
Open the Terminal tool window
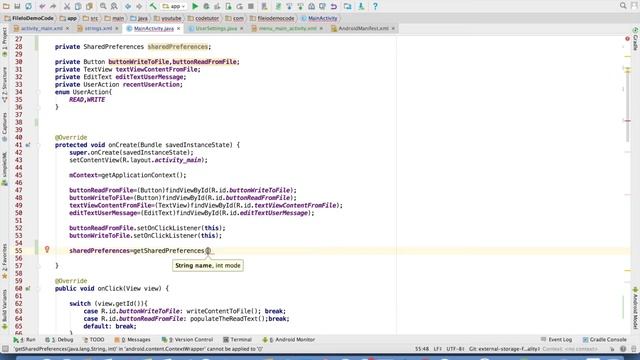pos(238,340)
